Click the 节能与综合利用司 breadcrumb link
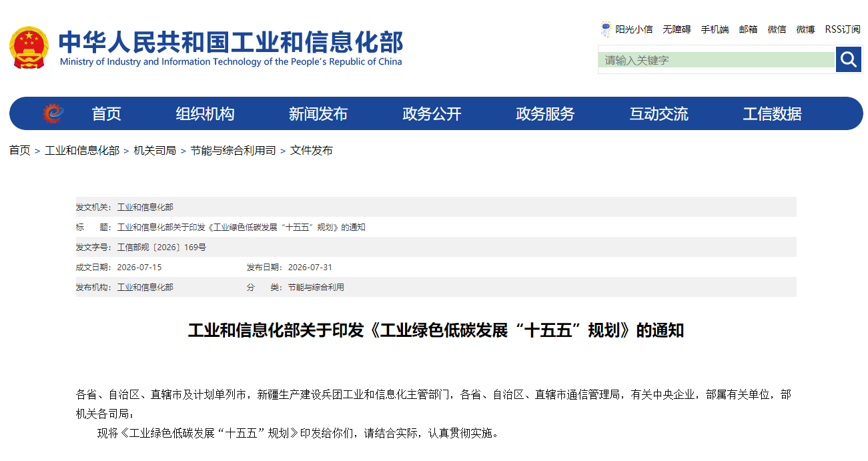The height and width of the screenshot is (461, 868). point(233,151)
